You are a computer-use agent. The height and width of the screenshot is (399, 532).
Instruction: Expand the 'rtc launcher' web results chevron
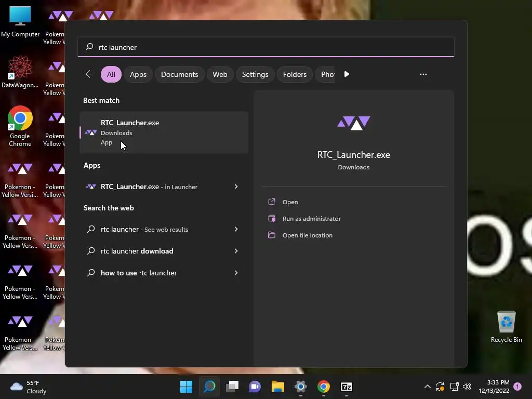point(236,229)
